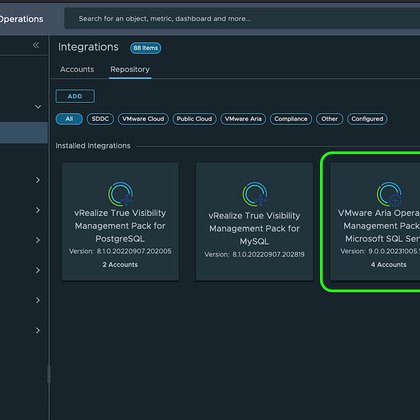Image resolution: width=420 pixels, height=420 pixels.
Task: Expand the sixth collapsed sidebar menu chevron
Action: 38,330
